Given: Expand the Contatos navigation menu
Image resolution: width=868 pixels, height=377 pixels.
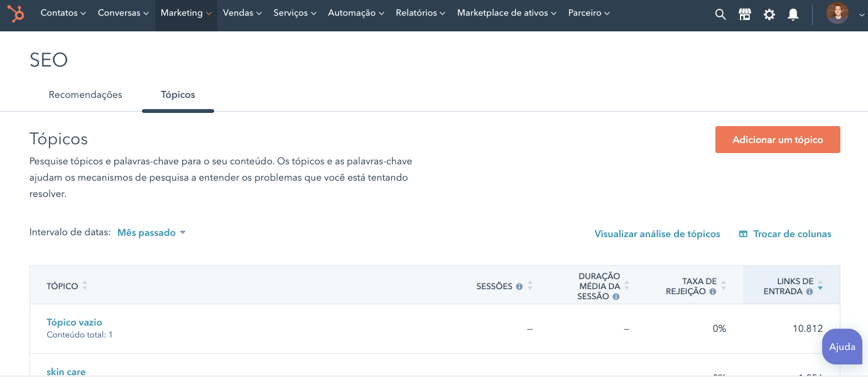Looking at the screenshot, I should coord(63,13).
